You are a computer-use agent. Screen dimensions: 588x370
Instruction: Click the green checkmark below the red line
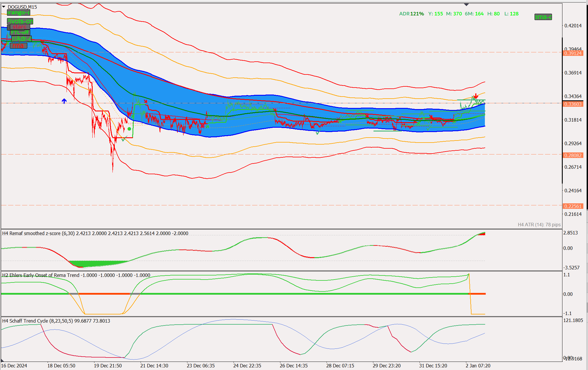124,139
